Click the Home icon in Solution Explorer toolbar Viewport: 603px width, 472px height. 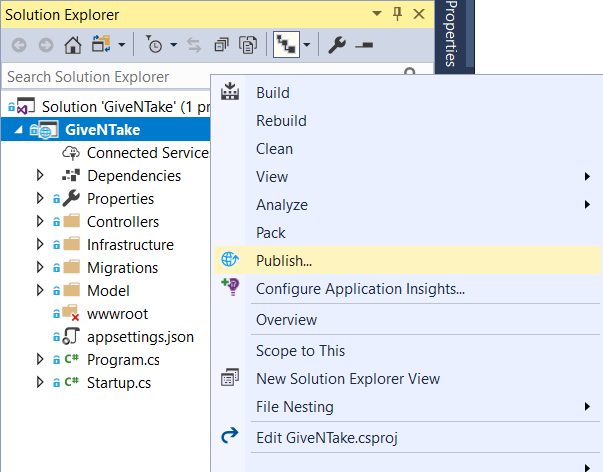[73, 45]
